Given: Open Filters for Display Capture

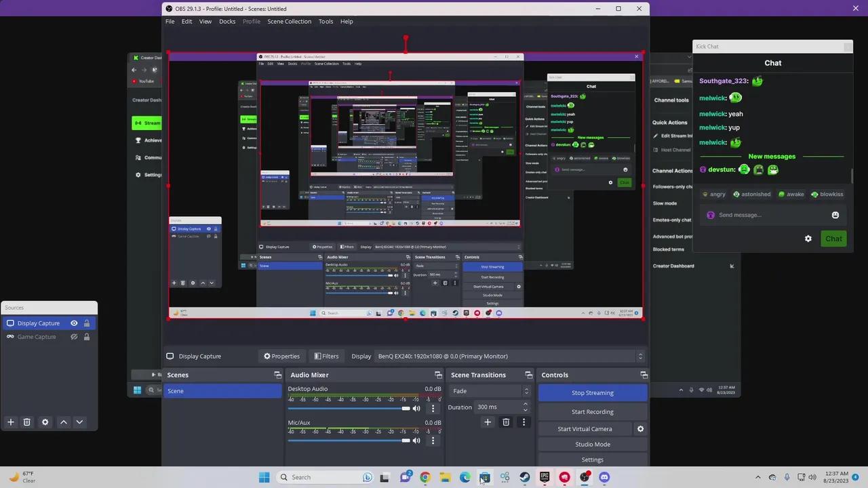Looking at the screenshot, I should click(325, 356).
